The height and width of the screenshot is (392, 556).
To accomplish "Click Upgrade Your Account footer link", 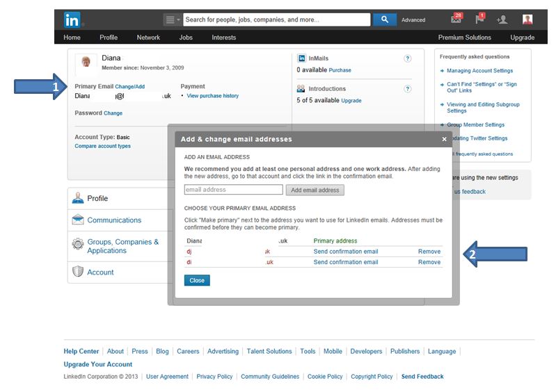I will tap(98, 364).
